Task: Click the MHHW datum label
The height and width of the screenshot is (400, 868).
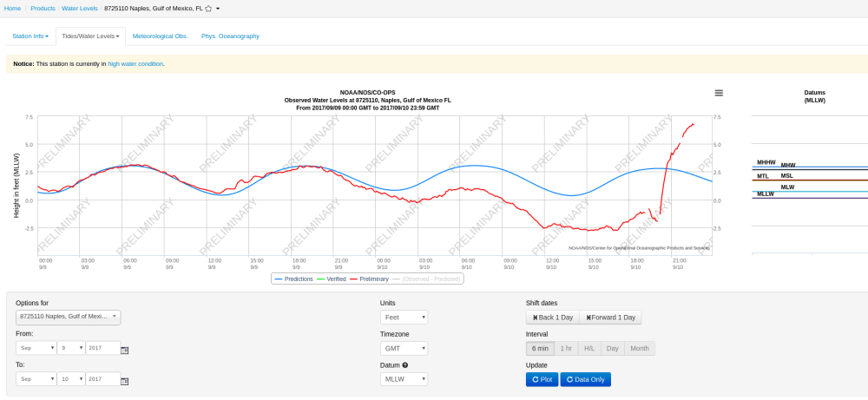Action: point(766,162)
